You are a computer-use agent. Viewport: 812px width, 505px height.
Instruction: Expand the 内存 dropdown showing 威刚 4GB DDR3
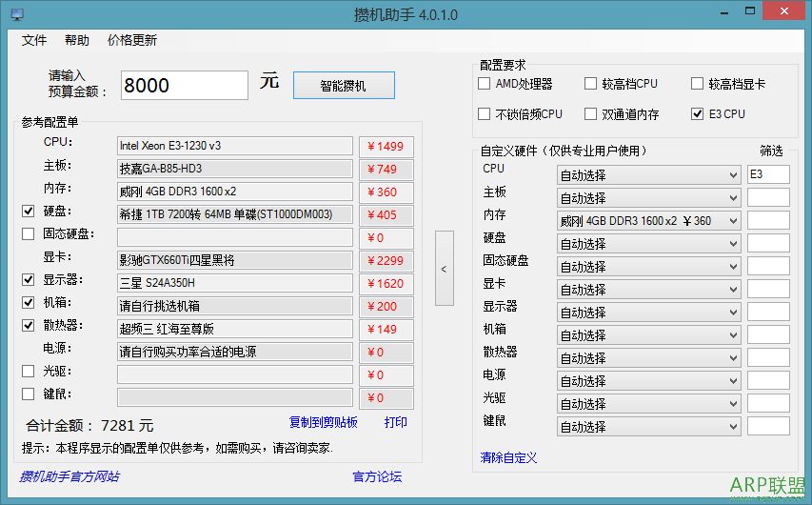coord(648,221)
